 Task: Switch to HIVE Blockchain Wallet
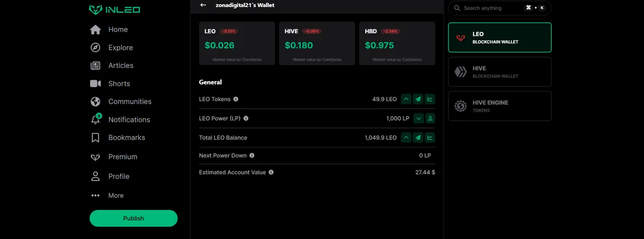tap(500, 72)
